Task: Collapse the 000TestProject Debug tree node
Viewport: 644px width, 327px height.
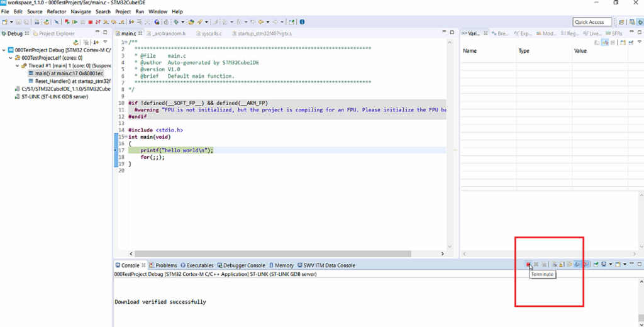Action: coord(4,50)
